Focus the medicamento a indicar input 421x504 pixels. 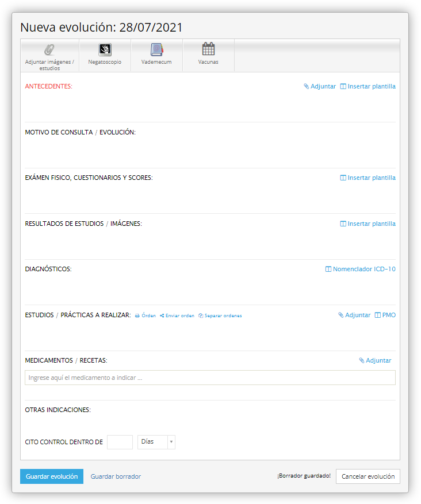click(x=210, y=378)
